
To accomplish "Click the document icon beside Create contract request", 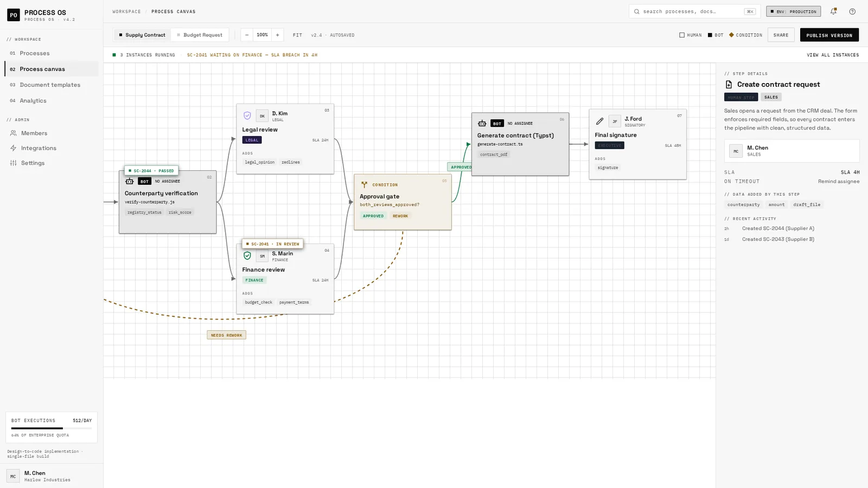I will (x=729, y=85).
